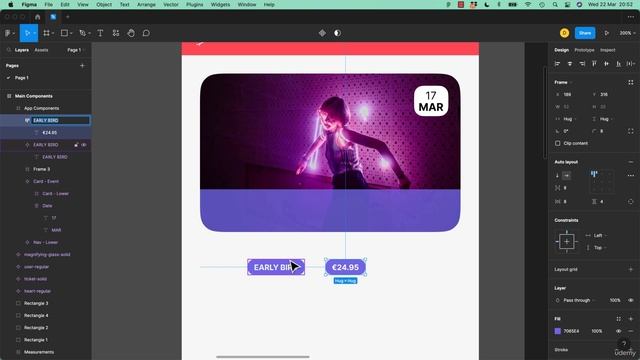Open auto layout advanced settings ellipsis
Image resolution: width=640 pixels, height=360 pixels.
point(631,176)
